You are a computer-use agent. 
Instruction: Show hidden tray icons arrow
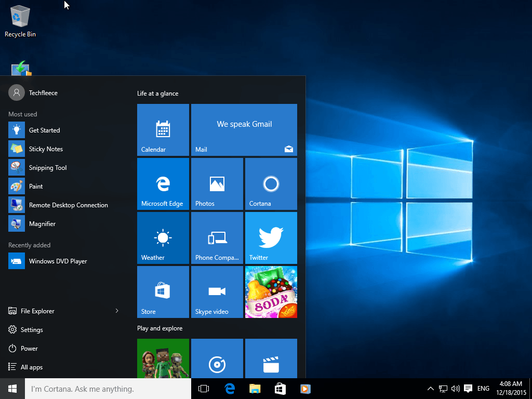point(430,389)
